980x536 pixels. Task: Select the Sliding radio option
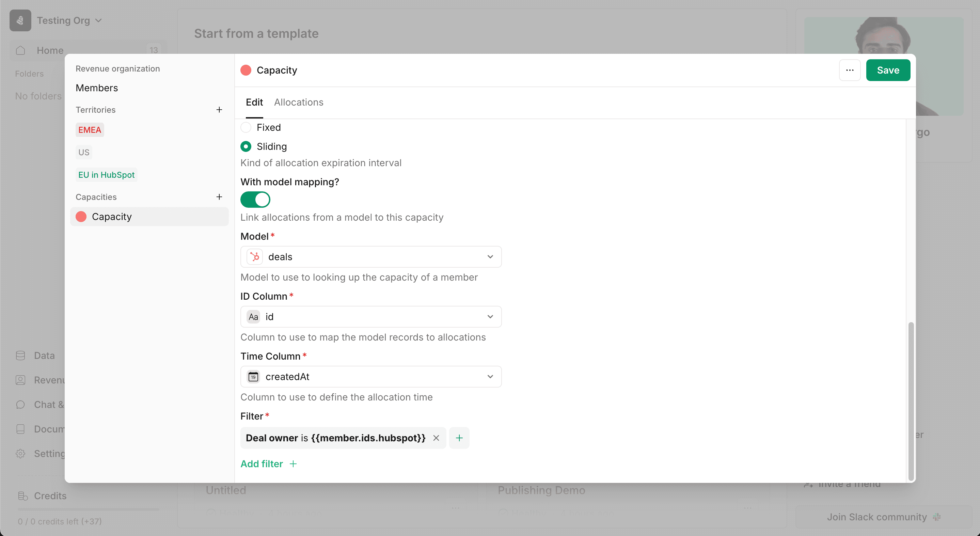coord(246,146)
